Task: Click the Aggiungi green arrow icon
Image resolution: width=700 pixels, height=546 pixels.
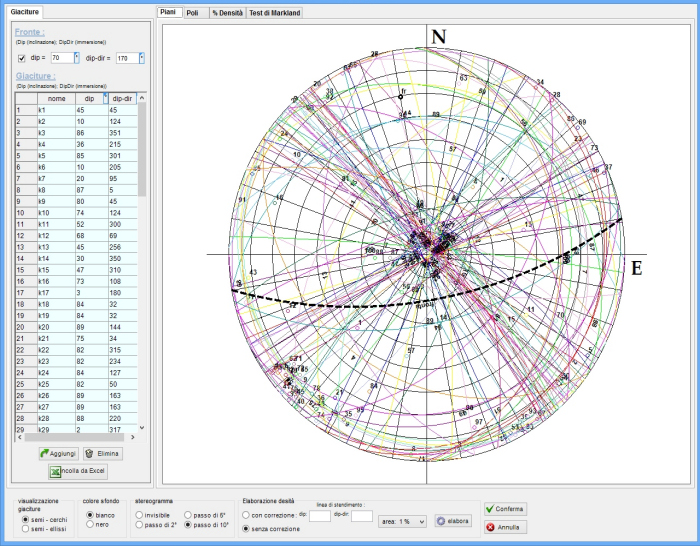Action: pos(44,454)
